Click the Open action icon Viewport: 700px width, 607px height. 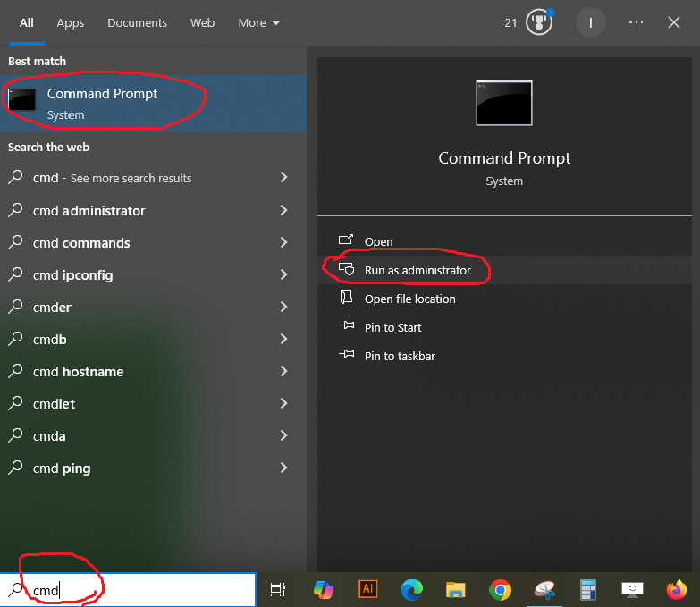pos(346,240)
